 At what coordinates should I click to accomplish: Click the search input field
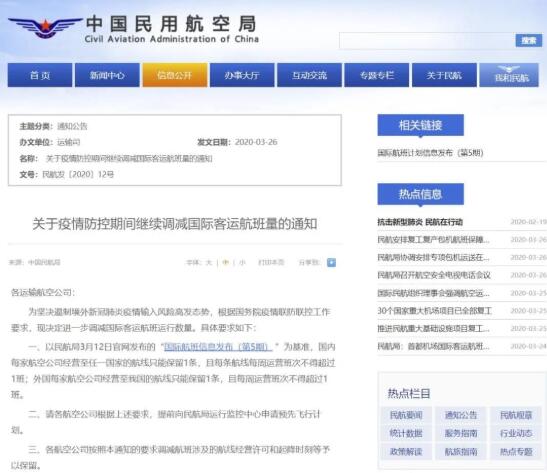(x=427, y=41)
